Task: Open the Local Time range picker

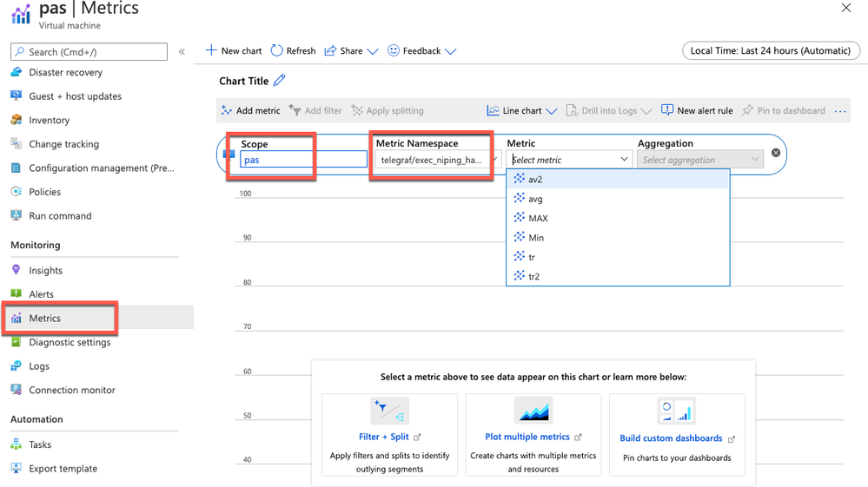Action: pos(771,50)
